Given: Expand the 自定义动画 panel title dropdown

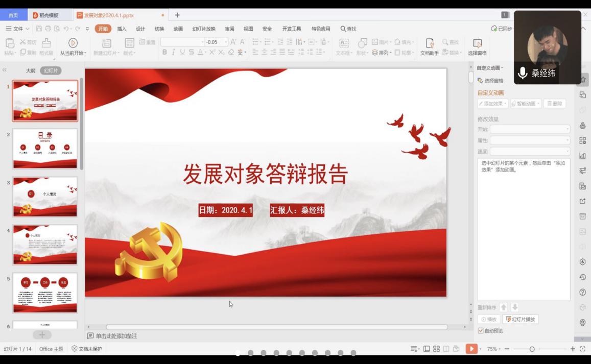Looking at the screenshot, I should pos(490,68).
